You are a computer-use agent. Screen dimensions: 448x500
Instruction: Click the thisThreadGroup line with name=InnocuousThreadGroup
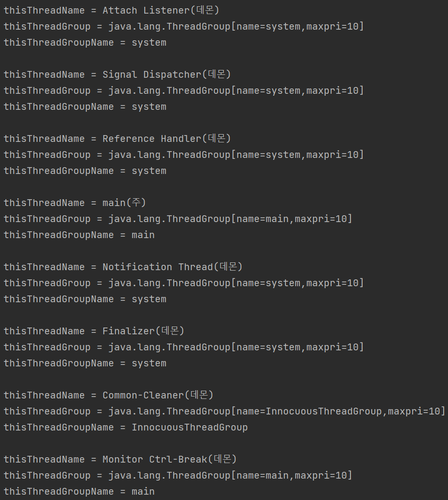point(224,411)
